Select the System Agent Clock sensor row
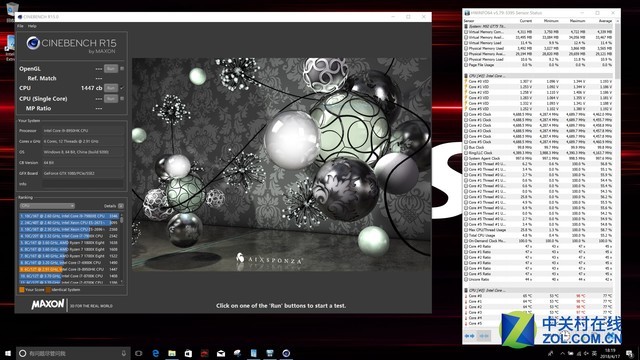The height and width of the screenshot is (360, 640). [x=538, y=158]
